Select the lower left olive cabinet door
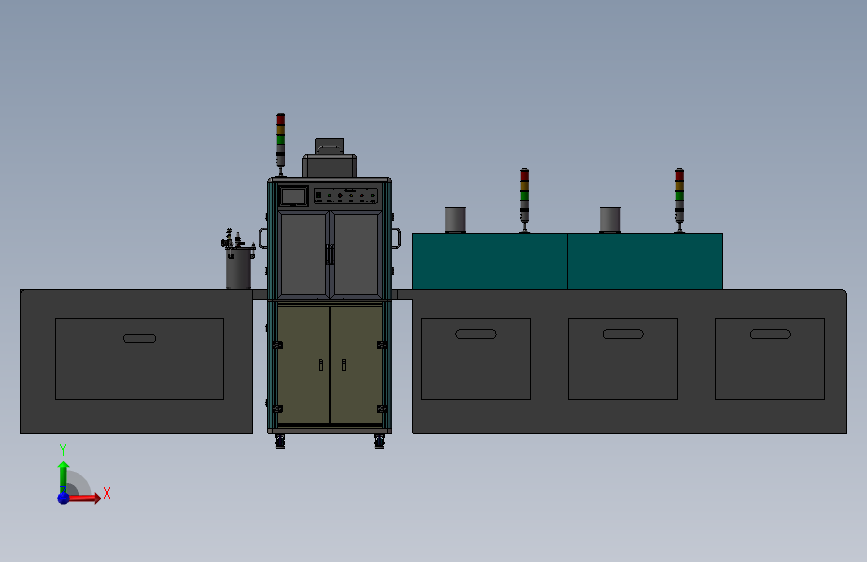 tap(303, 365)
